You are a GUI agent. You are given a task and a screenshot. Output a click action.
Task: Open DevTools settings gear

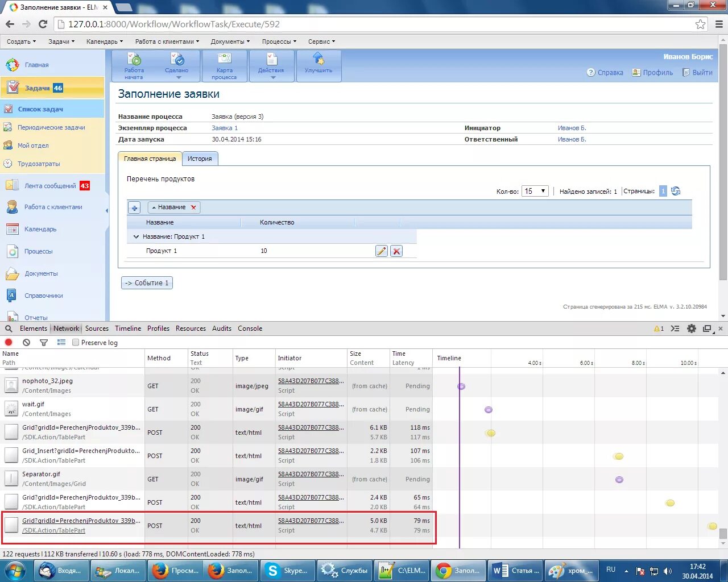pos(692,329)
